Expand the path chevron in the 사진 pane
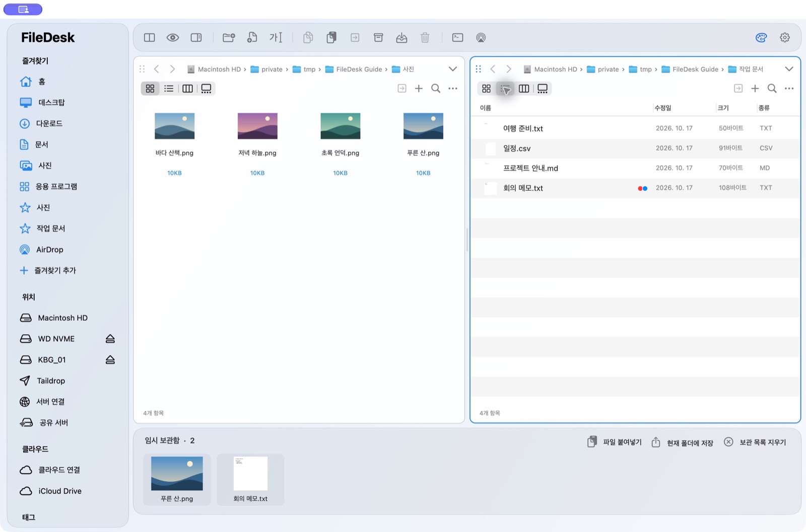 tap(453, 69)
